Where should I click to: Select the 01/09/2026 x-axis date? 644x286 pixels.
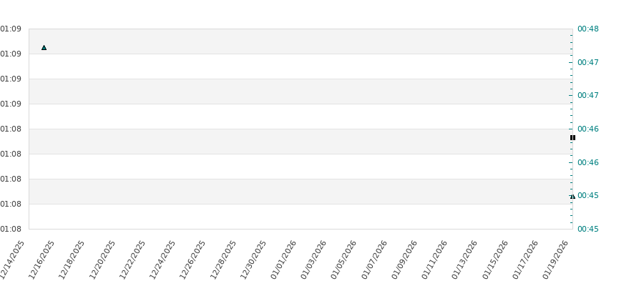coord(406,259)
